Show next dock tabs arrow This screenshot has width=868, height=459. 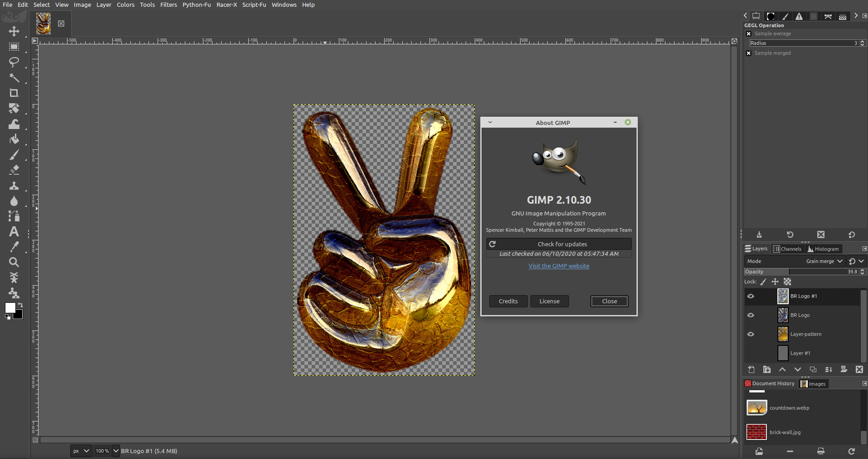tap(856, 16)
